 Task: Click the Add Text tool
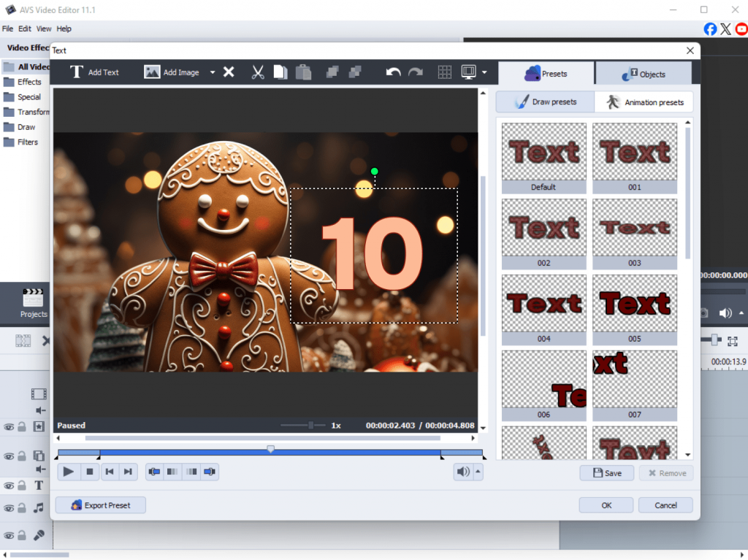94,72
